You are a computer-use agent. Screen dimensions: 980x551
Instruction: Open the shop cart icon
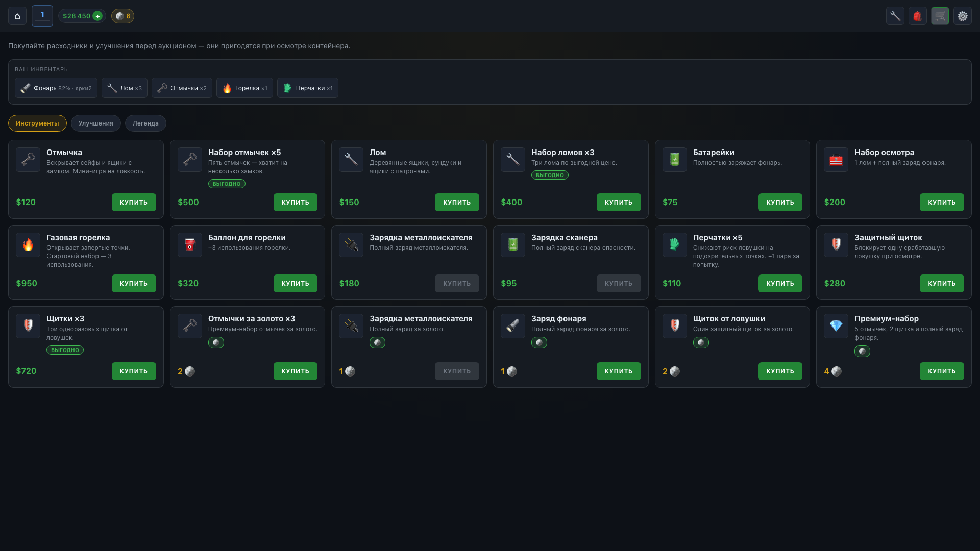coord(940,16)
